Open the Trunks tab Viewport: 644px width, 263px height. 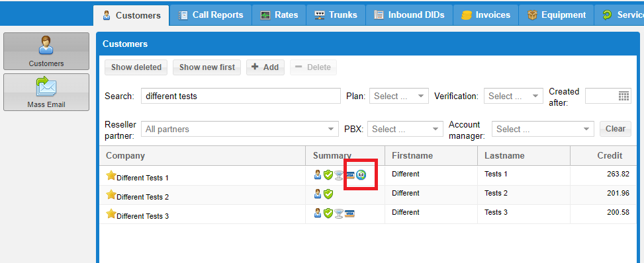[336, 15]
